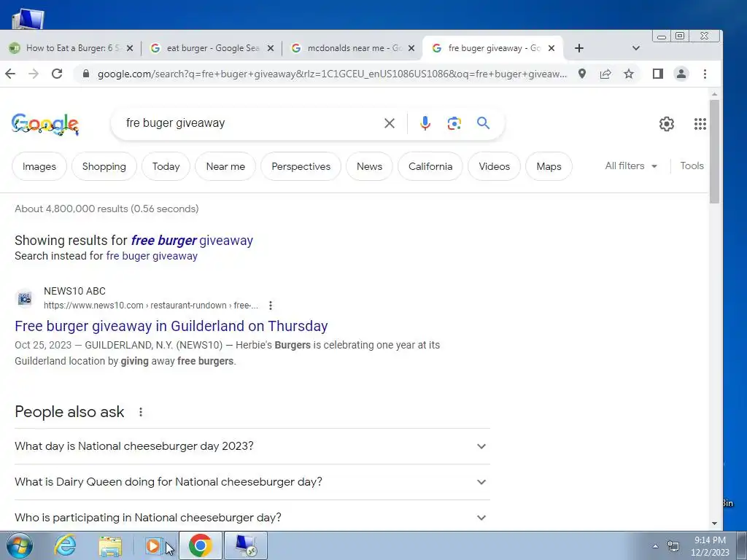
Task: Select the Maps filter chip
Action: click(x=549, y=166)
